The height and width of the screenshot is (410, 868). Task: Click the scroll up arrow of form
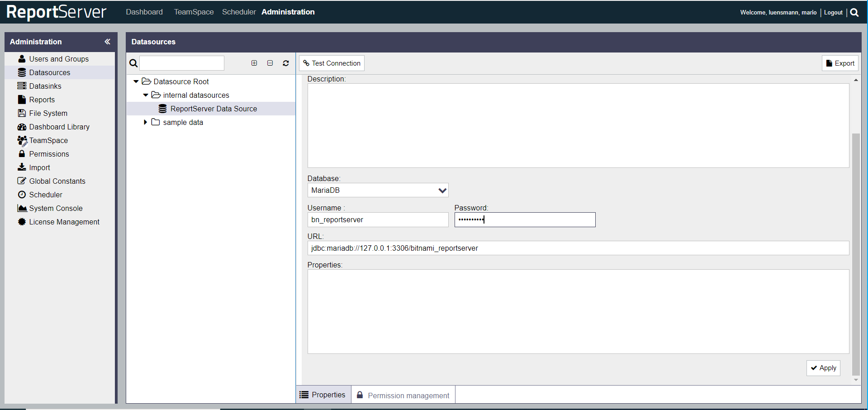coord(856,80)
